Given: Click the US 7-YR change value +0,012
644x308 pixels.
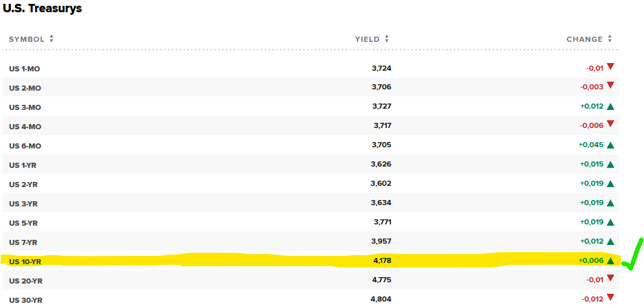Looking at the screenshot, I should tap(591, 242).
